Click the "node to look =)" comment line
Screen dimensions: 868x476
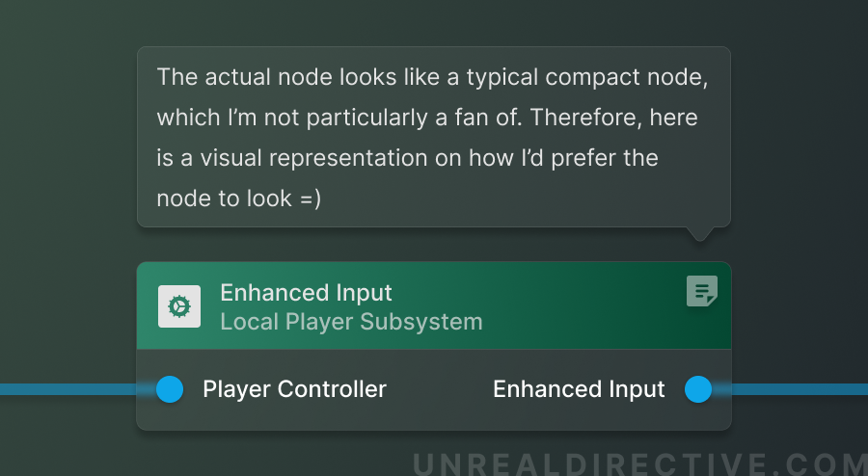tap(237, 198)
